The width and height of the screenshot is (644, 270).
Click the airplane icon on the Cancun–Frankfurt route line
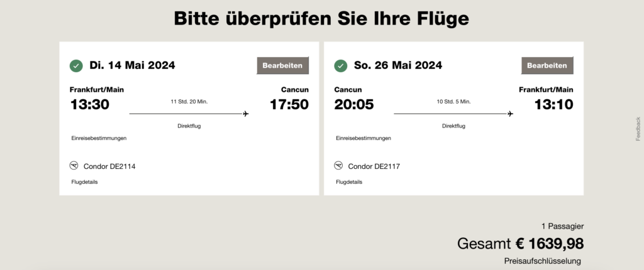(x=510, y=114)
